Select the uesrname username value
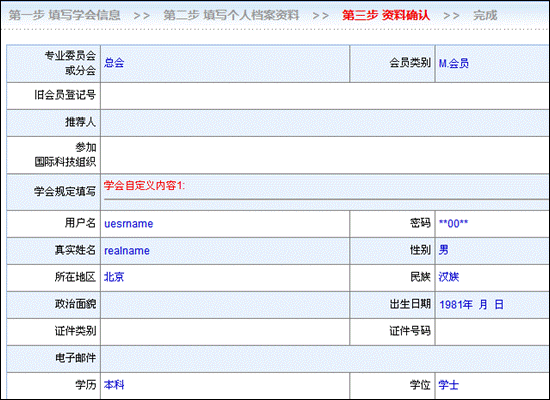The height and width of the screenshot is (400, 550). [128, 224]
